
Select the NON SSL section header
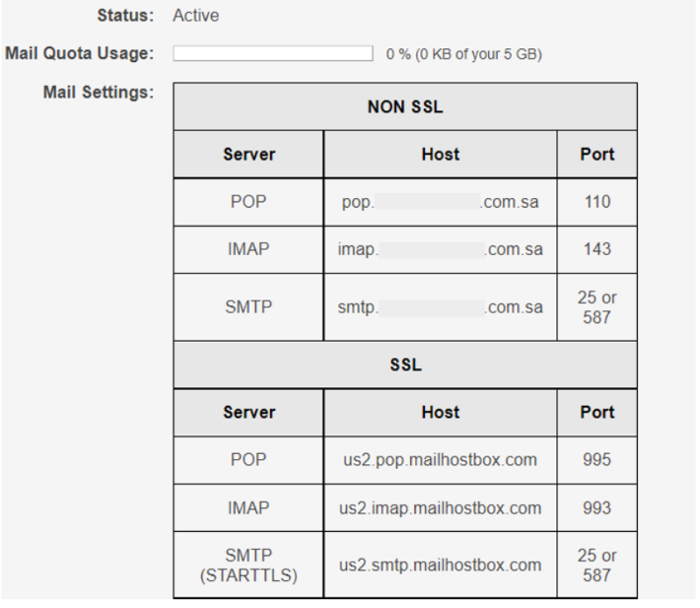point(405,107)
